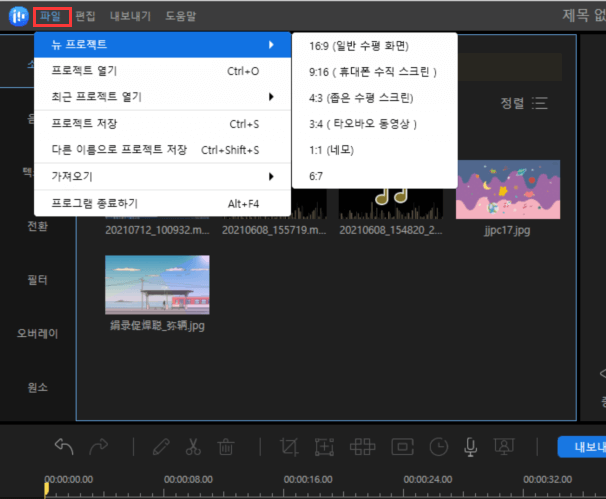
Task: Click the duration clock icon
Action: (x=439, y=447)
